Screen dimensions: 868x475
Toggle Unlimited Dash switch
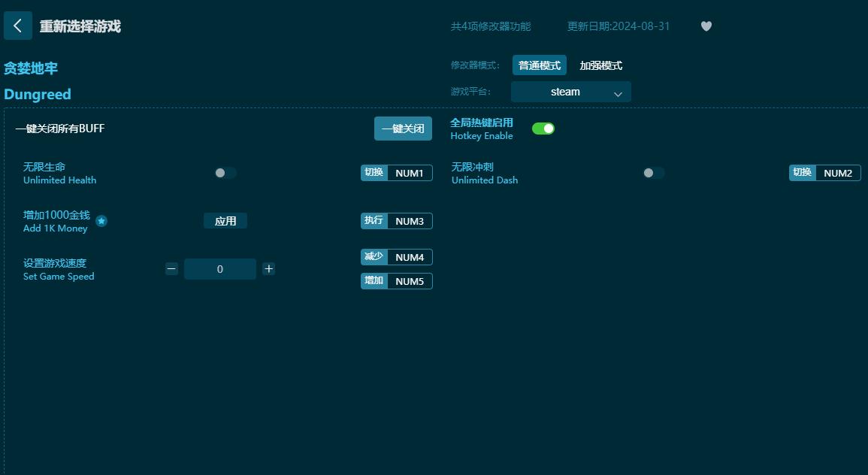pyautogui.click(x=654, y=173)
